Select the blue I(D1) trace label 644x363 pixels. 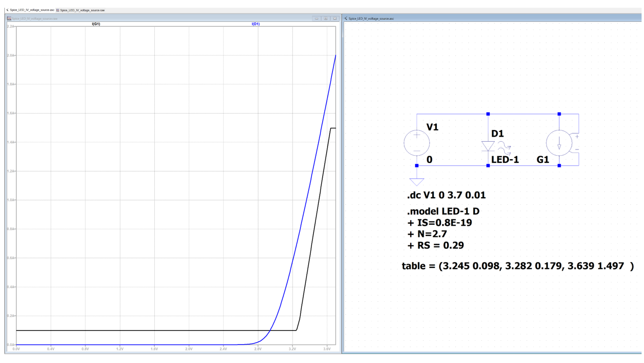click(255, 24)
